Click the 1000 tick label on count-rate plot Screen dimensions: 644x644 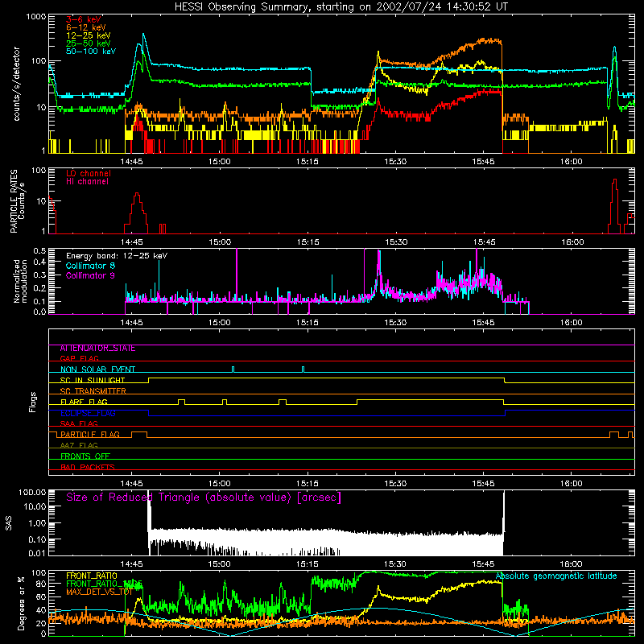[36, 17]
